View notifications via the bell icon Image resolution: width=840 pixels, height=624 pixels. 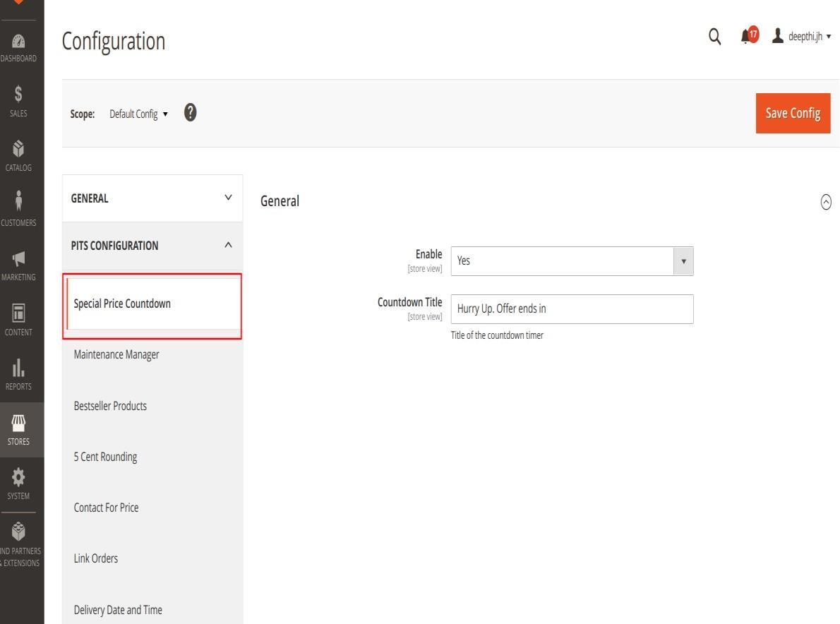pos(749,36)
